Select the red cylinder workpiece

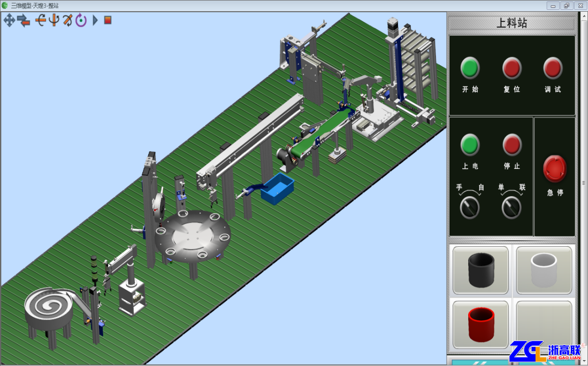[480, 325]
